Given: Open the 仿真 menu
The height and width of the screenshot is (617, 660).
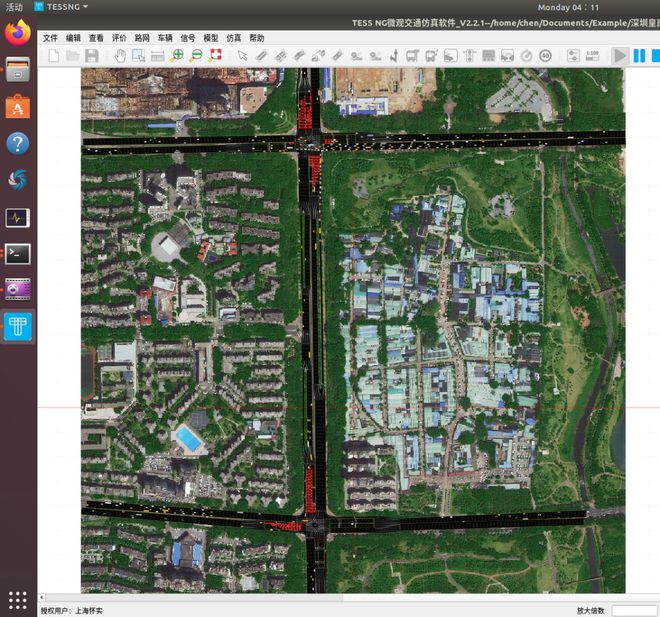Looking at the screenshot, I should point(234,38).
